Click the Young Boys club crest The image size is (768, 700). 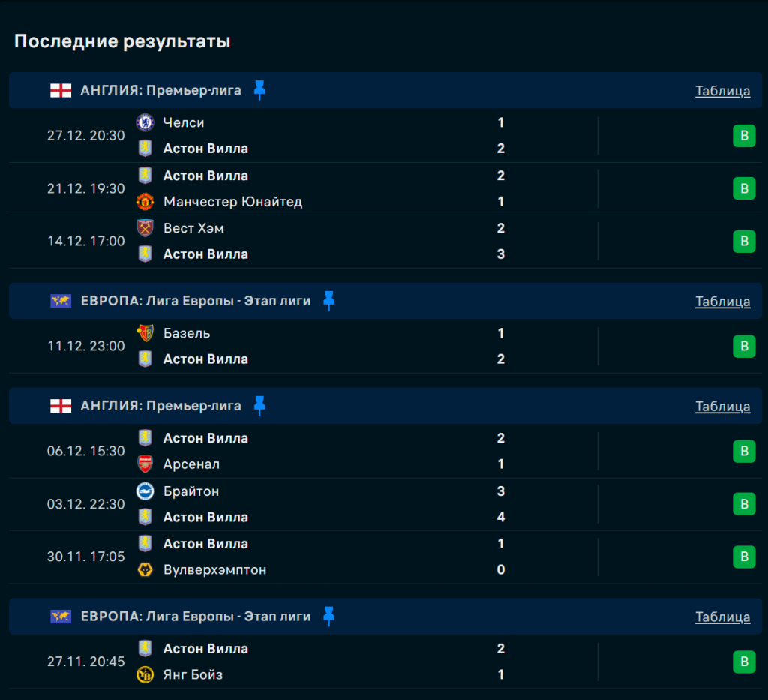pos(145,674)
